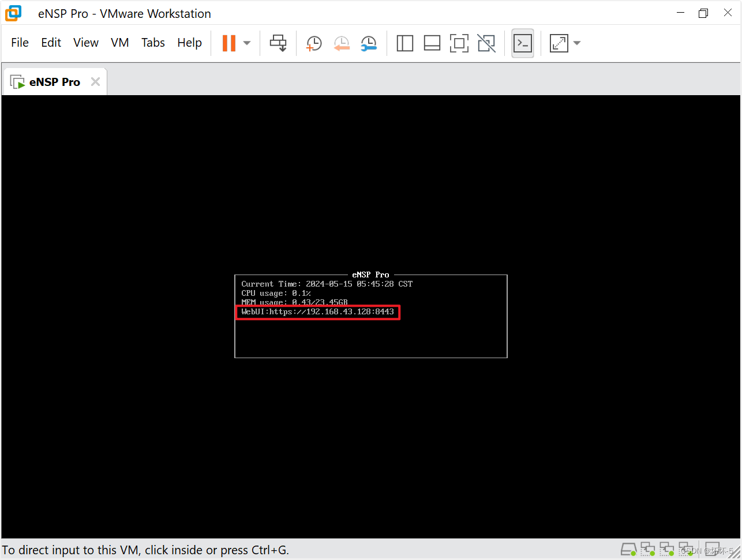Open the suspend button dropdown arrow

[x=246, y=43]
